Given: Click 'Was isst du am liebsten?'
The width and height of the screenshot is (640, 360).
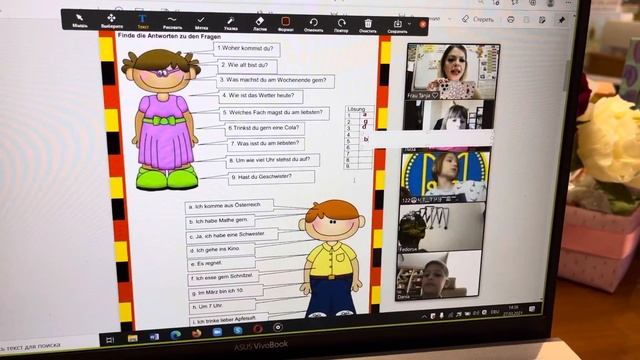Looking at the screenshot, I should 266,144.
